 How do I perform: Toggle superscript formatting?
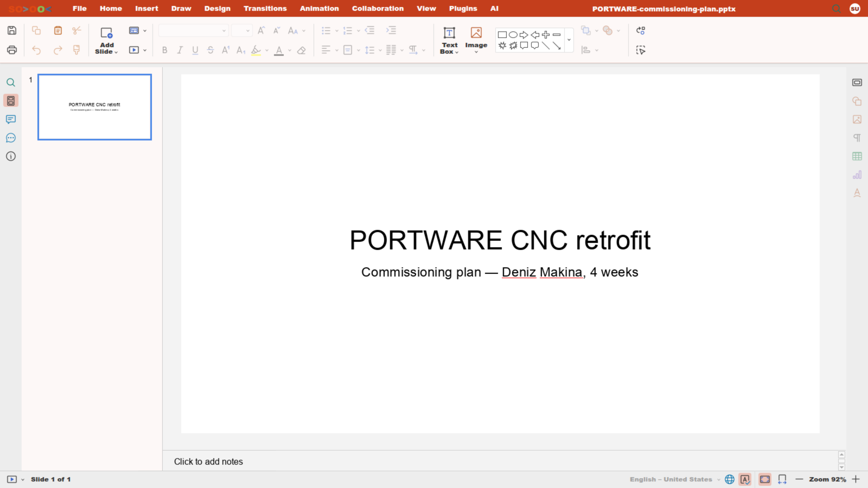226,50
